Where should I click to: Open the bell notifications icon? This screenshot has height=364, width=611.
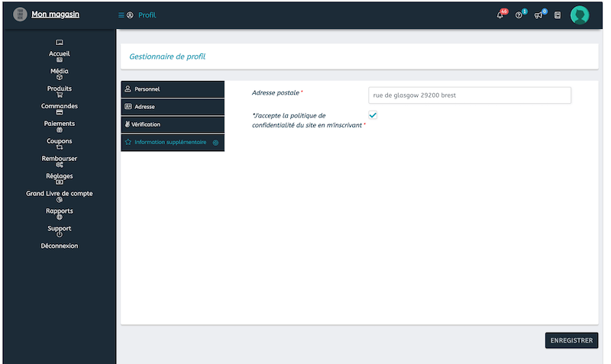coord(500,15)
